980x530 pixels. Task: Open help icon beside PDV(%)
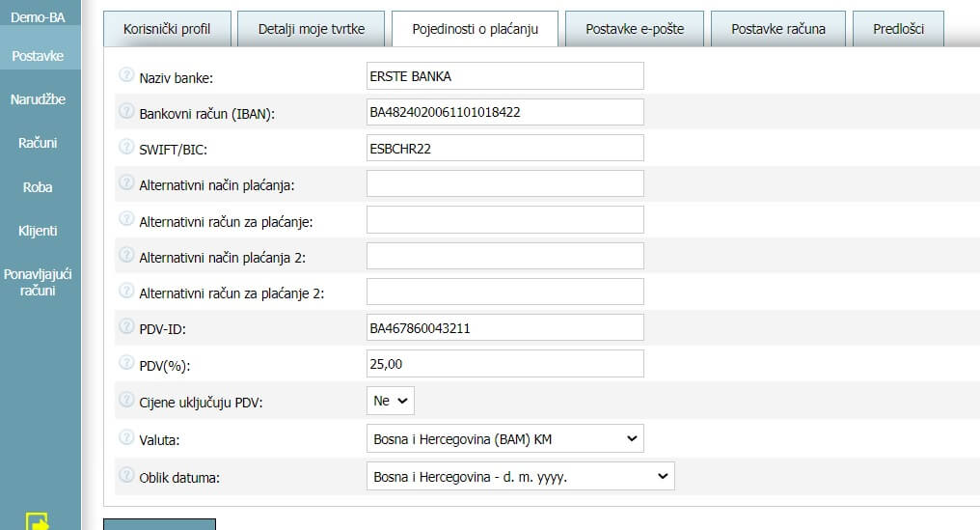(126, 363)
